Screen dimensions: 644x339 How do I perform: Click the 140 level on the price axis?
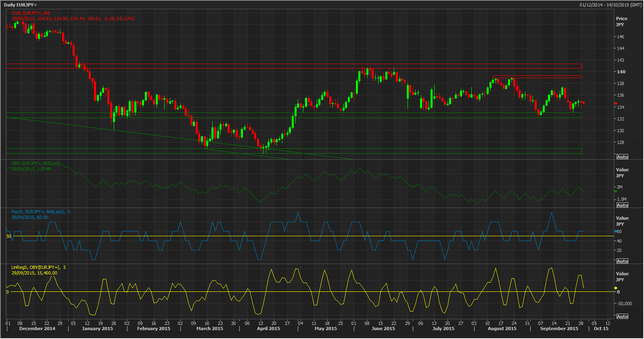point(621,72)
